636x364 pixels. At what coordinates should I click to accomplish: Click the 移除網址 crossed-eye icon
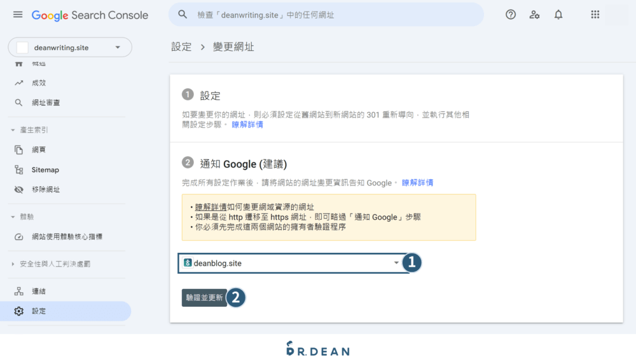pos(18,189)
